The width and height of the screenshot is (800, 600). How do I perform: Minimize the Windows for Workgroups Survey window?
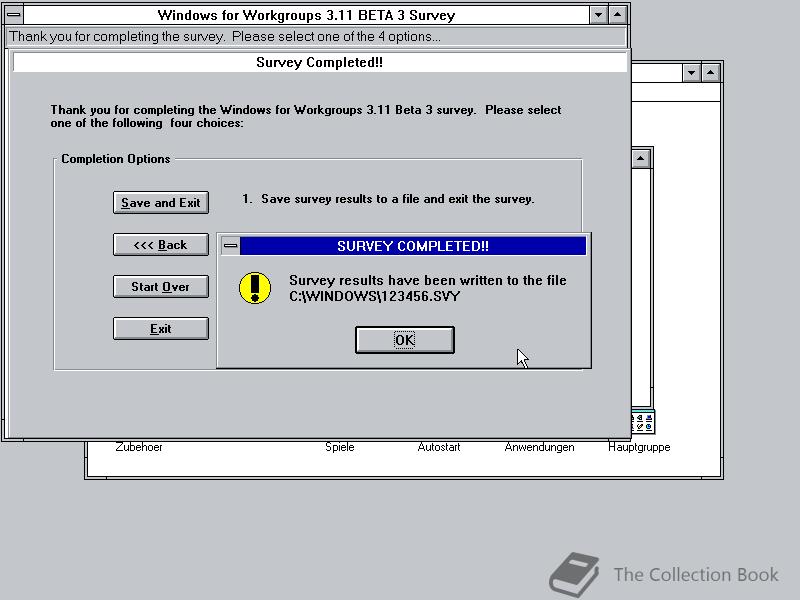coord(598,15)
